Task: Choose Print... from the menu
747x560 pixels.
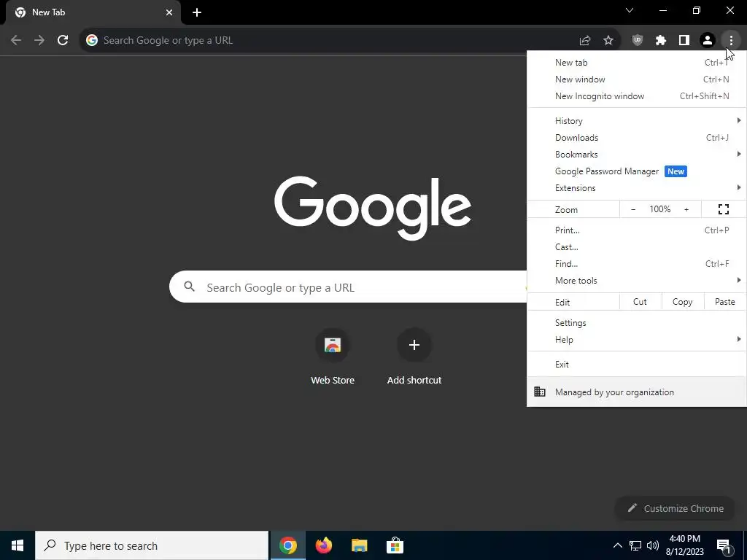Action: click(x=636, y=230)
